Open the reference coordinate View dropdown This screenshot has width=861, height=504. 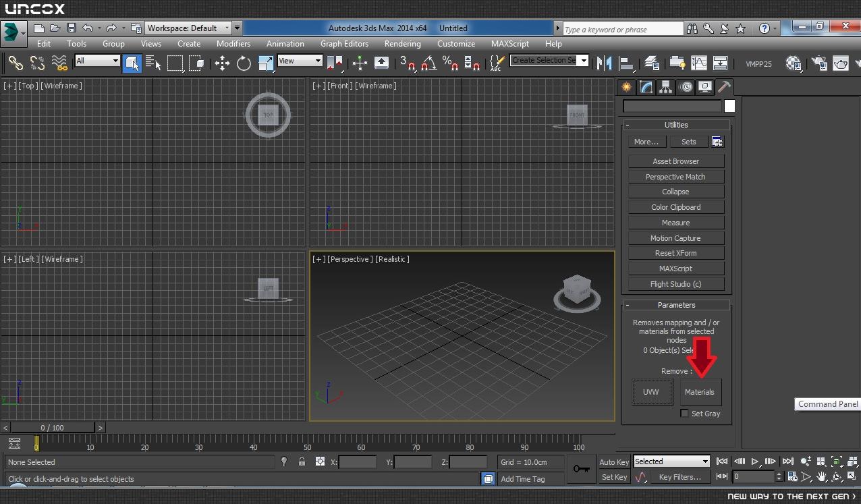point(300,61)
